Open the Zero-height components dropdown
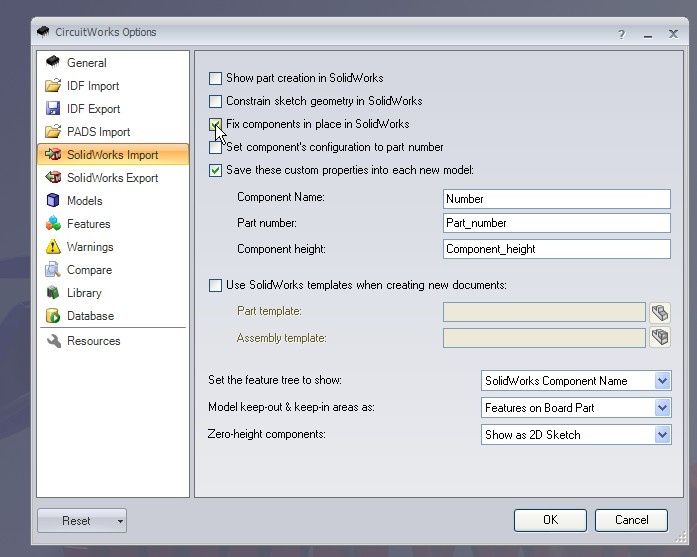This screenshot has width=697, height=557. (662, 434)
